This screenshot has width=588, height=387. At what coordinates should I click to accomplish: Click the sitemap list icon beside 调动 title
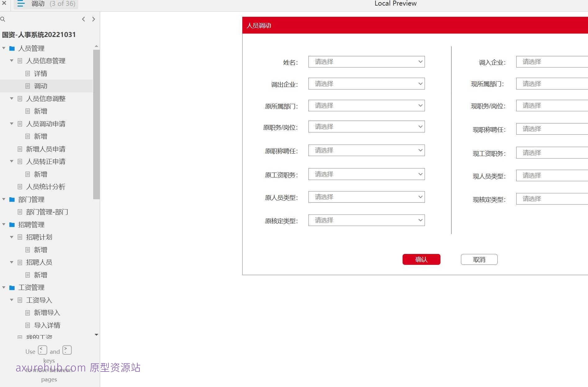click(x=21, y=4)
